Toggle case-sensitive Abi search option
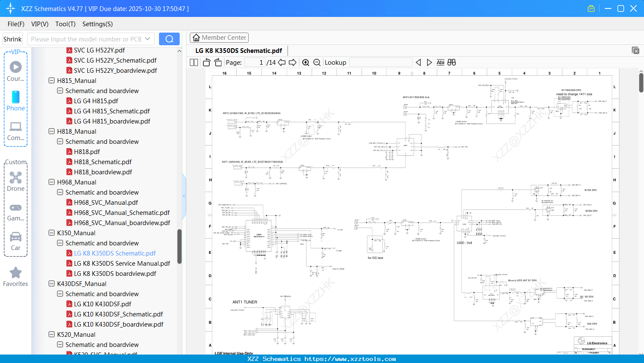 click(x=441, y=62)
